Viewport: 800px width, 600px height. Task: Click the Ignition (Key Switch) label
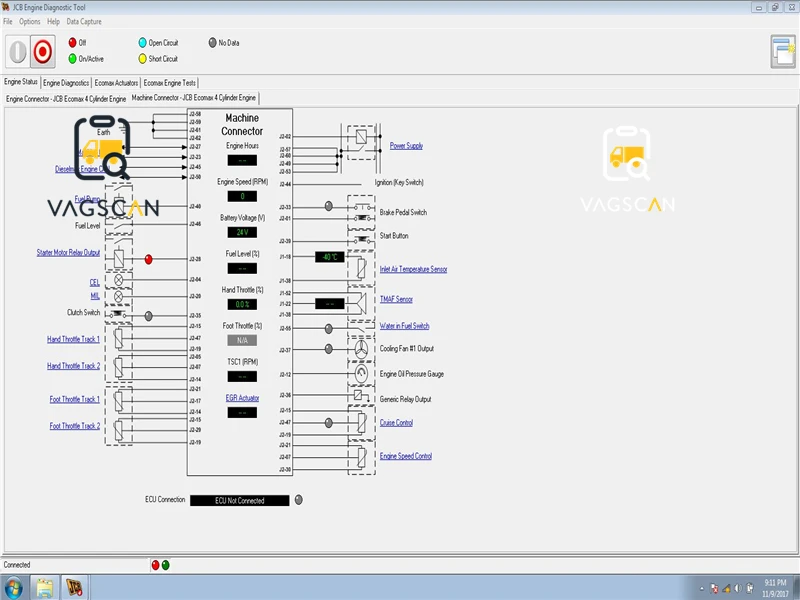pyautogui.click(x=399, y=182)
